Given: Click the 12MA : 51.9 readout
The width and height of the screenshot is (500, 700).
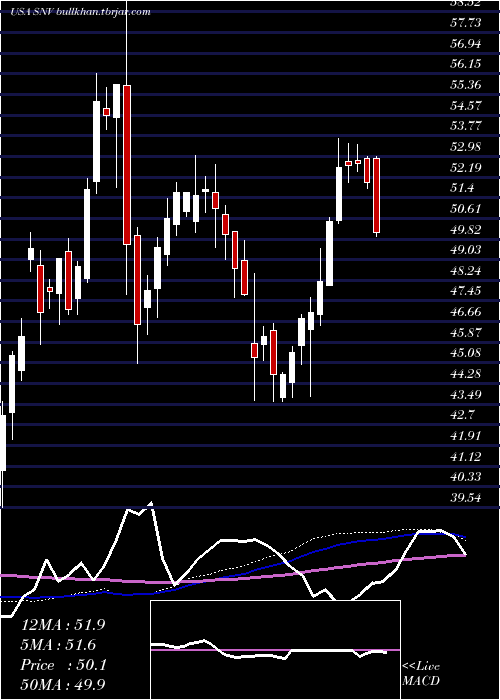Looking at the screenshot, I should 63,625.
